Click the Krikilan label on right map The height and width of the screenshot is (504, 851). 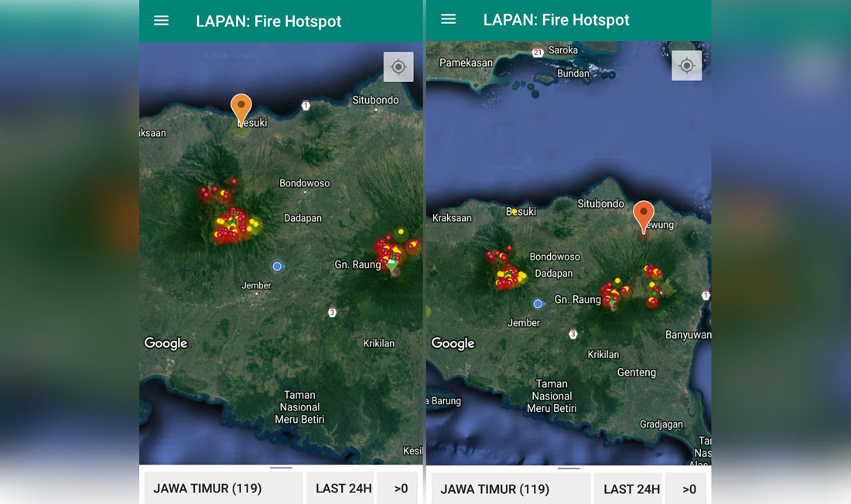click(x=603, y=354)
